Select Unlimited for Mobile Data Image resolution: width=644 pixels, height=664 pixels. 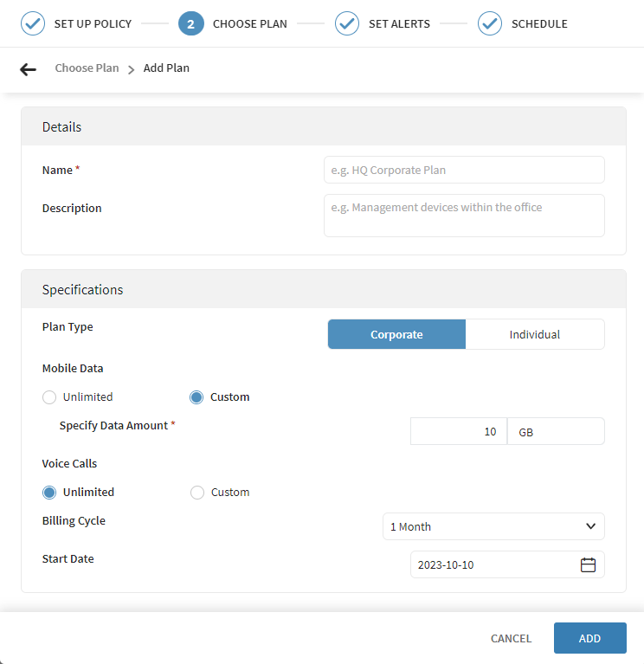point(50,397)
